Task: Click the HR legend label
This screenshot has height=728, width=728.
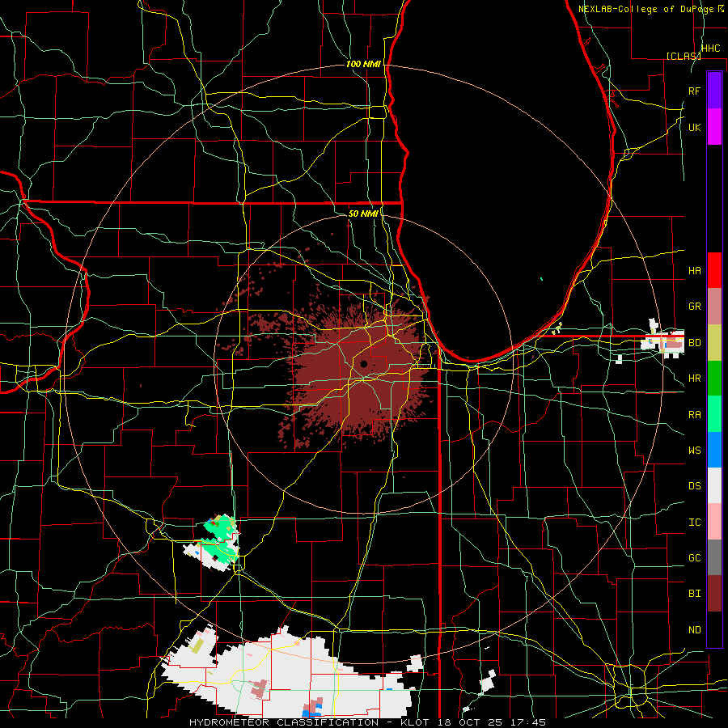Action: (694, 379)
